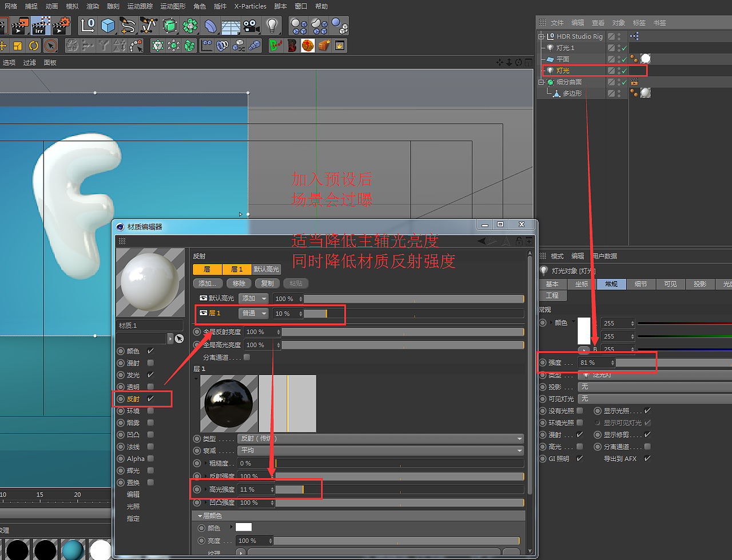The height and width of the screenshot is (560, 732).
Task: Click the brick wall plugin icon
Action: tap(324, 45)
